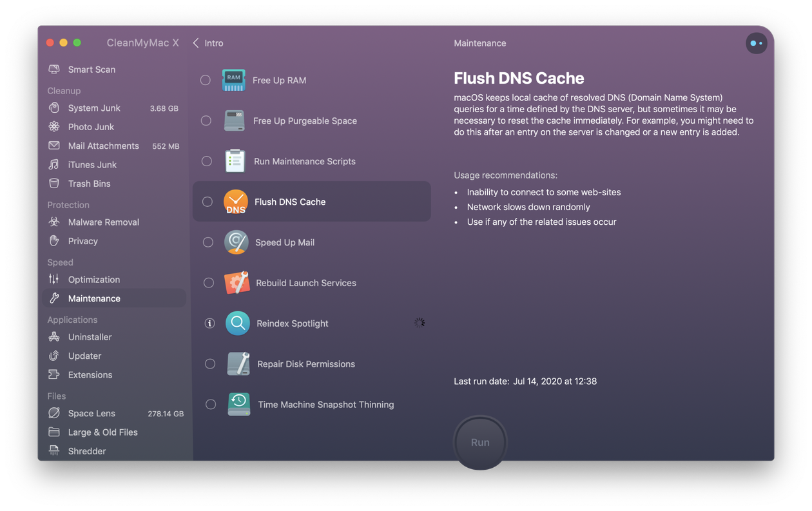Click the Shredder icon
The image size is (812, 511).
[x=54, y=450]
